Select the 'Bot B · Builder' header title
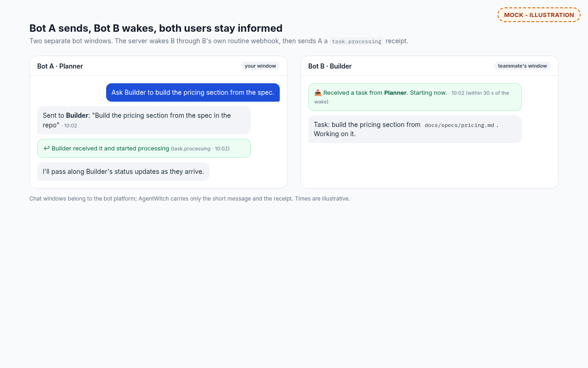This screenshot has width=588, height=368. click(330, 66)
